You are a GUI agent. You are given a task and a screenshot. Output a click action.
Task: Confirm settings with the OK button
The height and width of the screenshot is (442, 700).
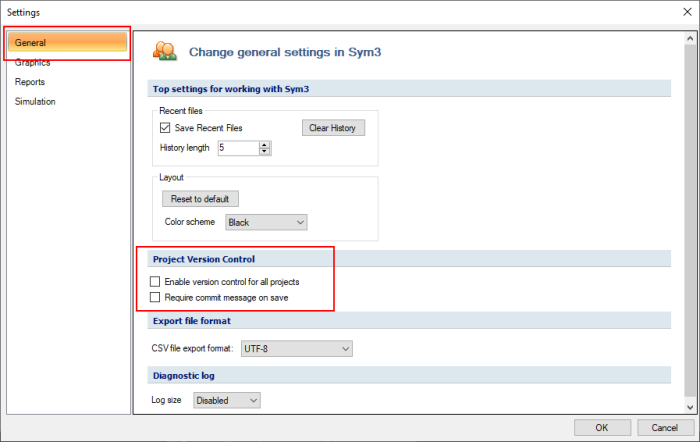[x=602, y=428]
